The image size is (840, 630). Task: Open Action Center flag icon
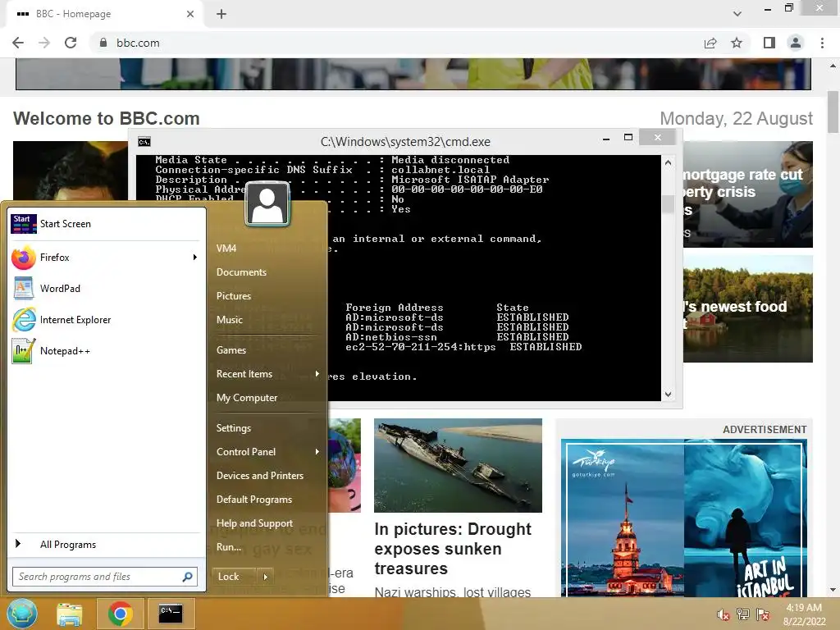763,614
